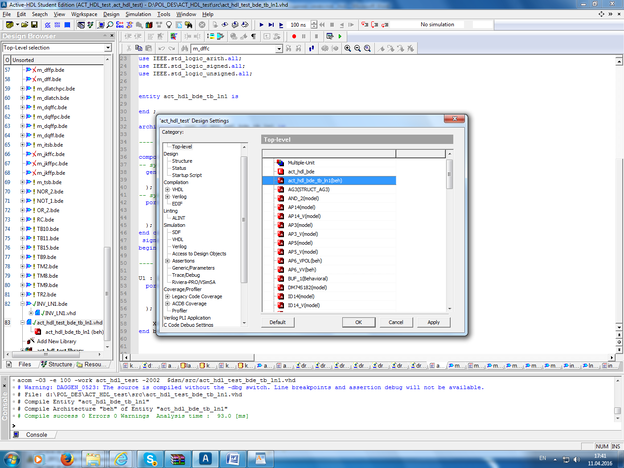624x468 pixels.
Task: Click the Default button
Action: click(278, 322)
